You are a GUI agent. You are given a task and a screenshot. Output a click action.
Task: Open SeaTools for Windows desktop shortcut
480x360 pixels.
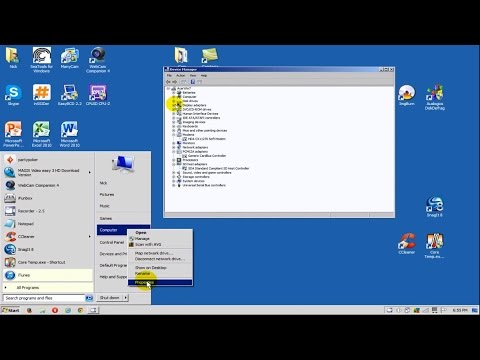[x=42, y=60]
